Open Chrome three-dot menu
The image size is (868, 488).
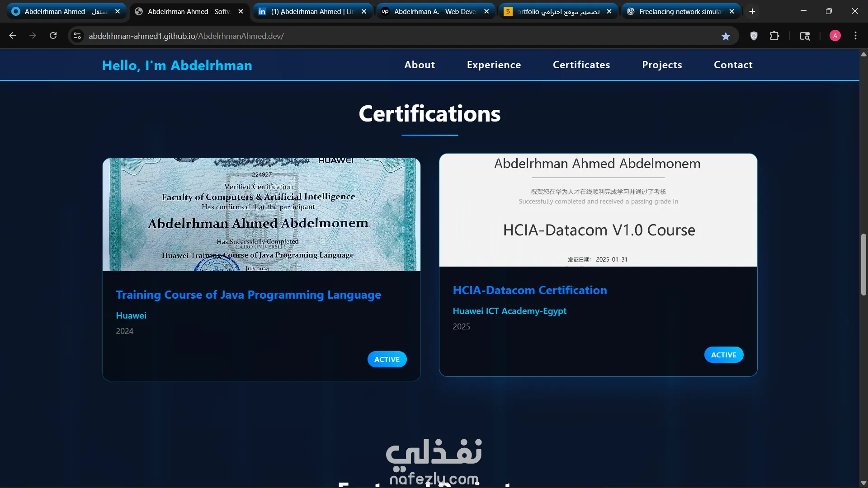855,36
